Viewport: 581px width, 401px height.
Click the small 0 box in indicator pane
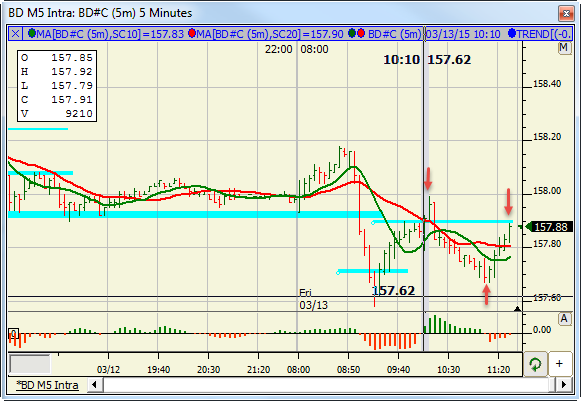(13, 334)
